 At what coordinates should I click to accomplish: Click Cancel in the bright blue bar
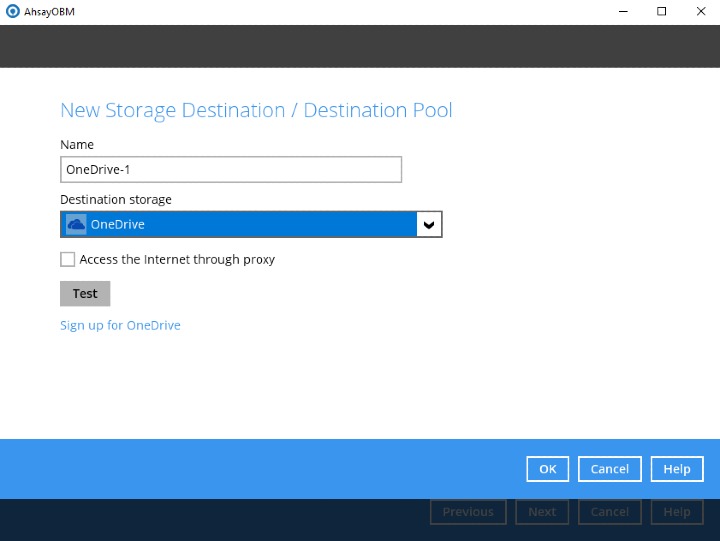point(609,469)
